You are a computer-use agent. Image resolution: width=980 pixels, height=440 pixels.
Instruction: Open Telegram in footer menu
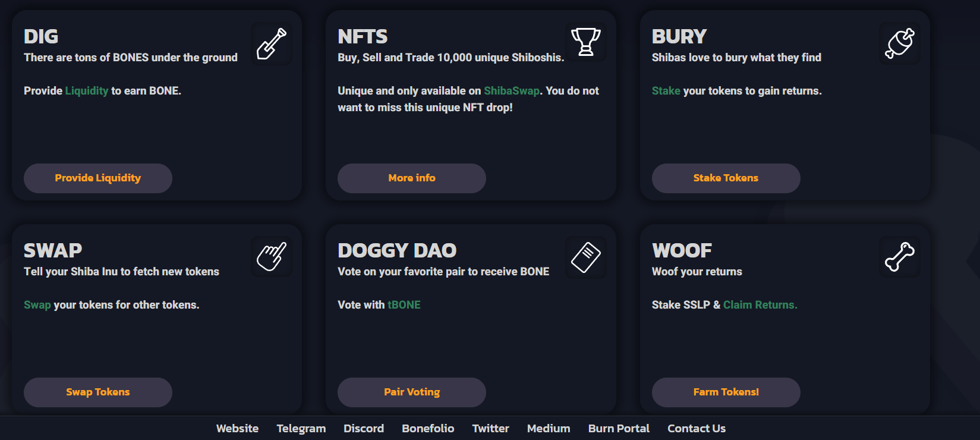tap(301, 429)
